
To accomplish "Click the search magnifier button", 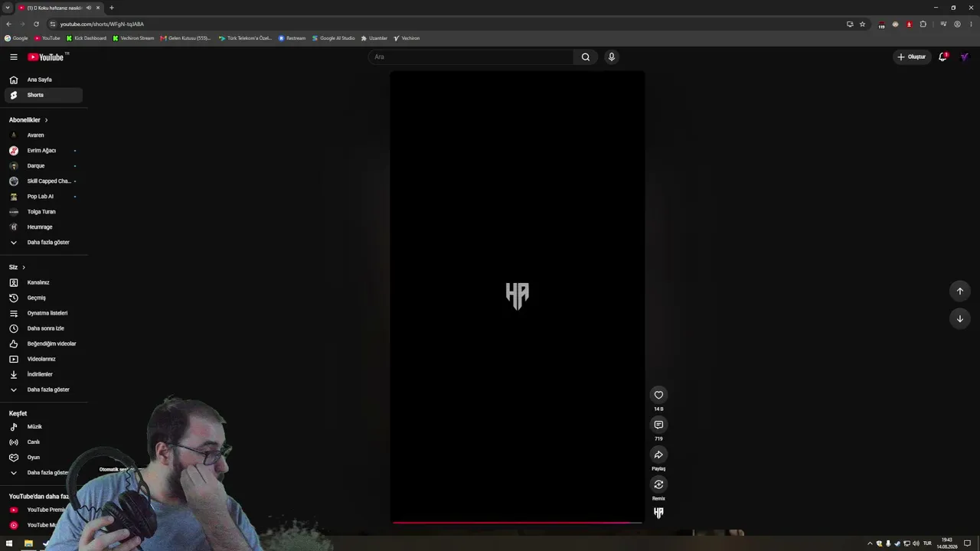I will coord(586,57).
